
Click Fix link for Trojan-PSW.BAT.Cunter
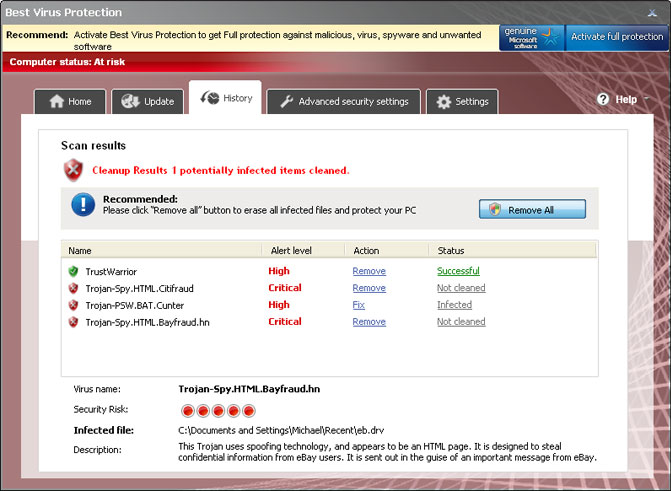point(359,305)
